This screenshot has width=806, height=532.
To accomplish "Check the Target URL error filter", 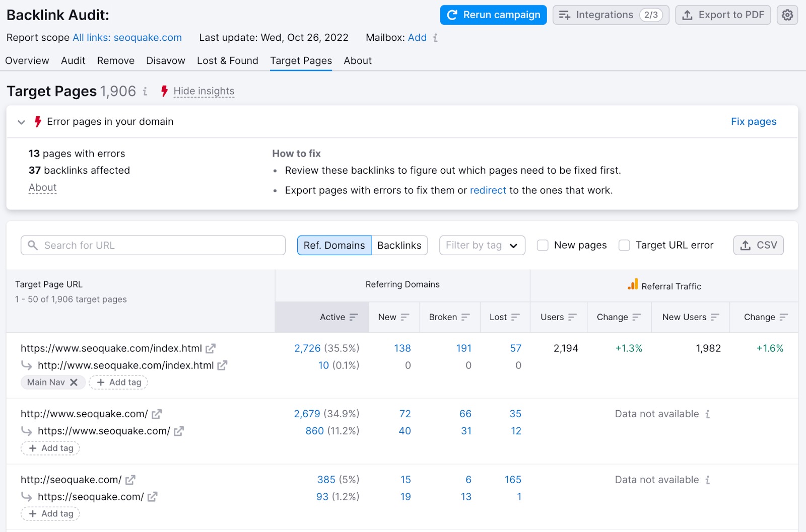I will [624, 245].
